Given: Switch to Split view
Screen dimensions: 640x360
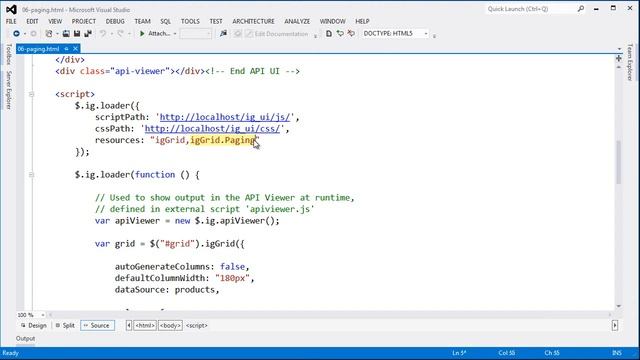Looking at the screenshot, I should 65,325.
